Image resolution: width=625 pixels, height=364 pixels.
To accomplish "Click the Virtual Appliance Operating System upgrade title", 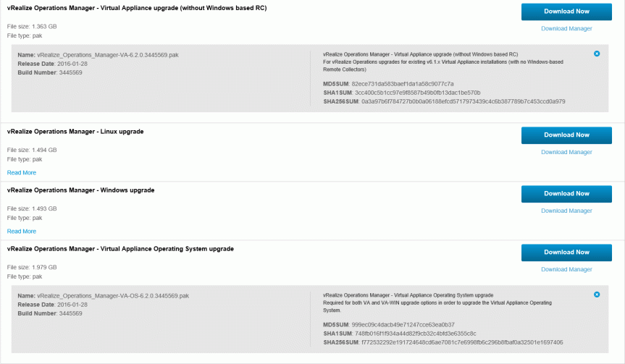I will click(x=120, y=249).
